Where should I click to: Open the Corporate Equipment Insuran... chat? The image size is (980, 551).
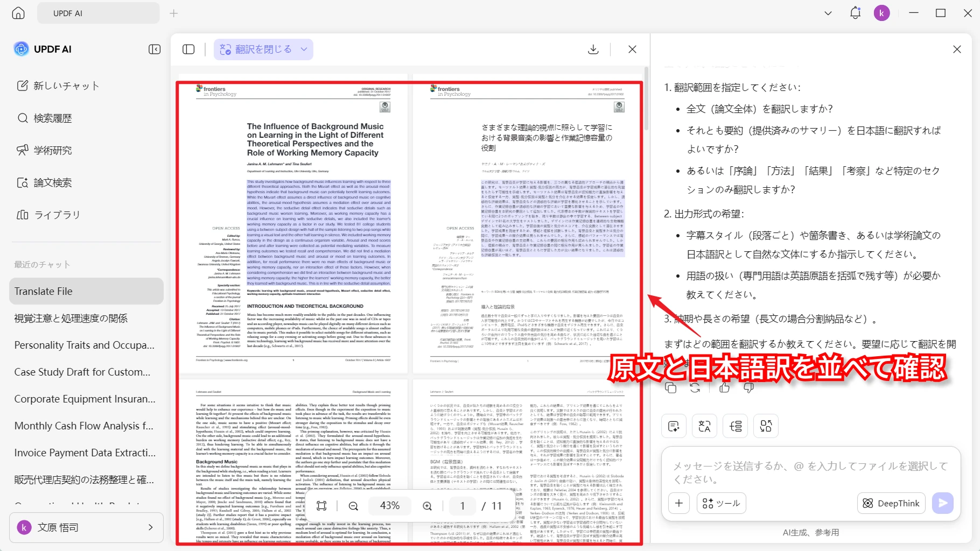click(x=86, y=399)
